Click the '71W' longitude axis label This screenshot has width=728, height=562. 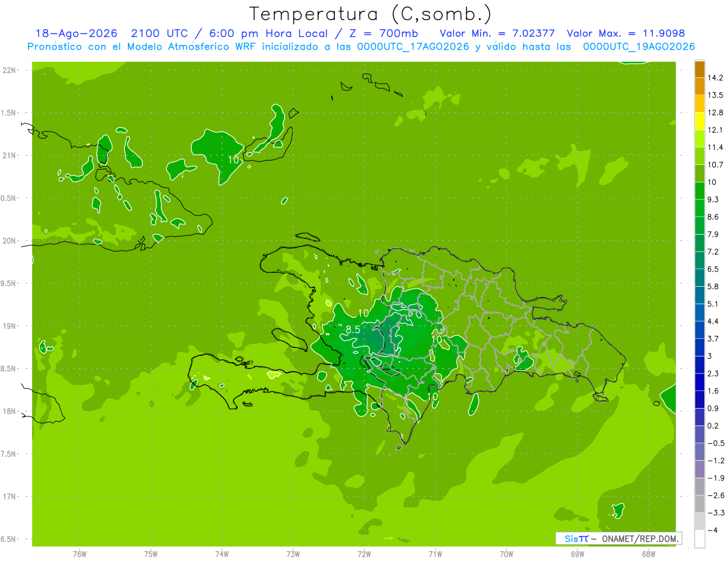pyautogui.click(x=435, y=553)
